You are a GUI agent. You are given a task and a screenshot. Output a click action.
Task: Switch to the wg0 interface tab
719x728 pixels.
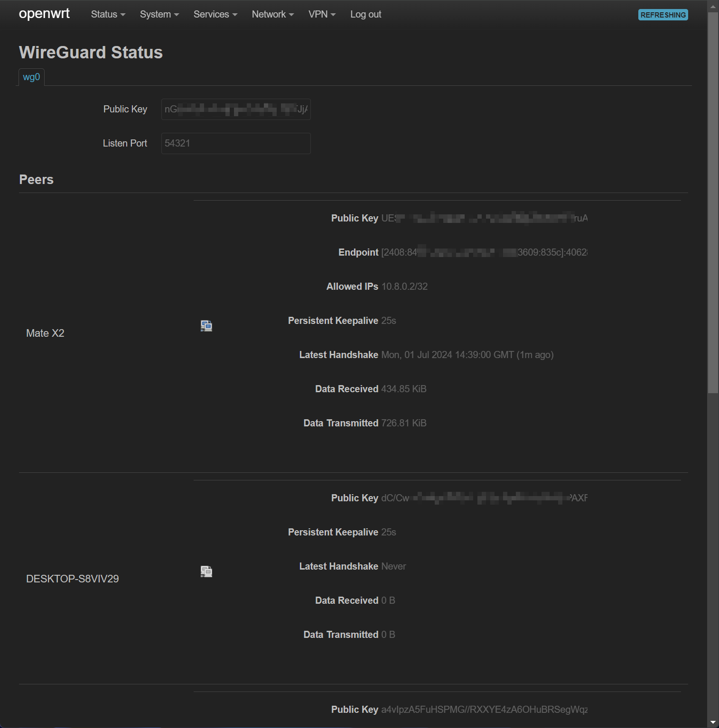[x=31, y=77]
